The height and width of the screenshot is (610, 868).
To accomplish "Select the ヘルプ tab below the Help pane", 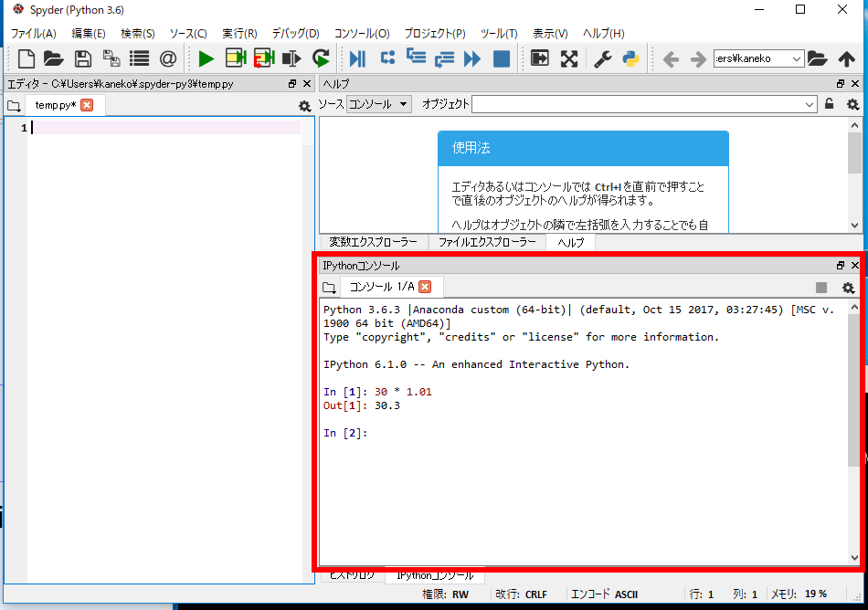I will (571, 242).
